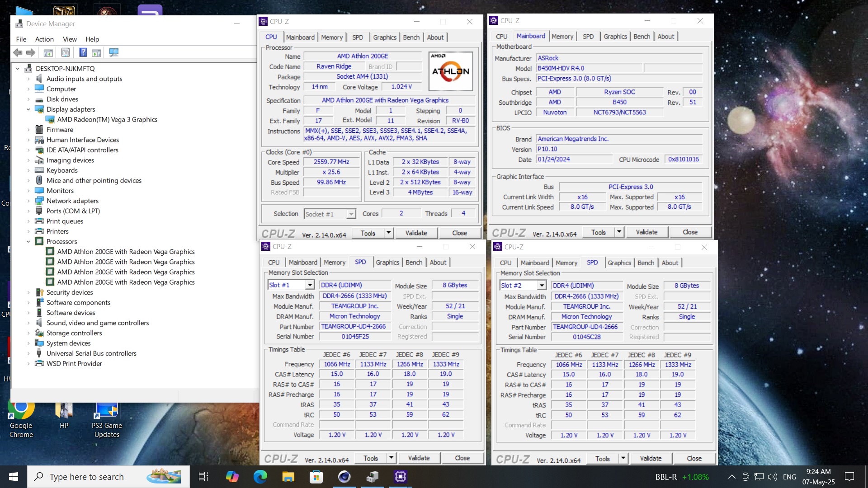Click the Security devices category icon

click(39, 292)
